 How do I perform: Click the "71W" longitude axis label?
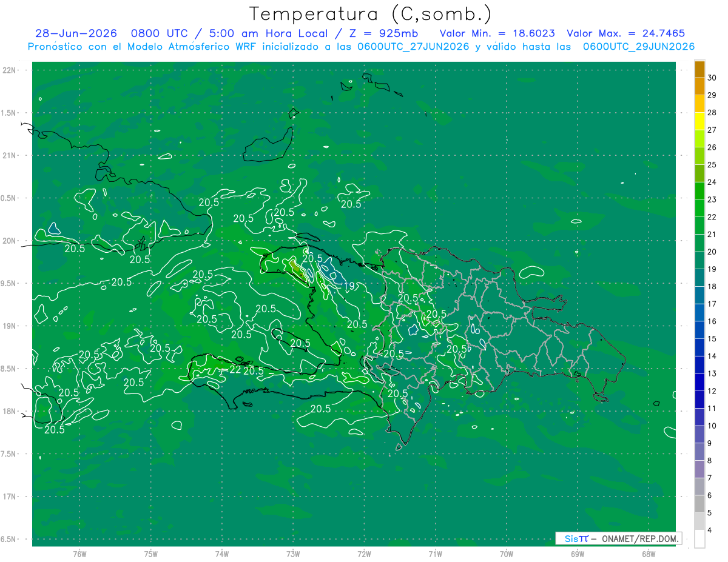point(435,554)
